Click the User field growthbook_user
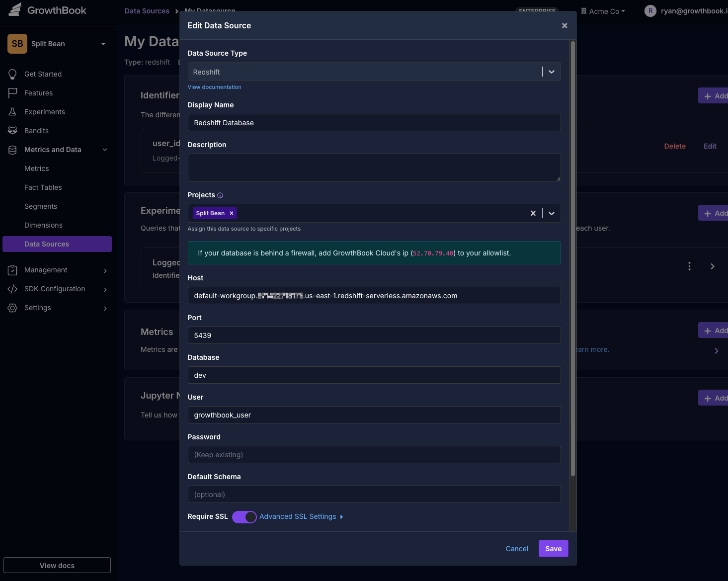728x581 pixels. click(x=374, y=415)
